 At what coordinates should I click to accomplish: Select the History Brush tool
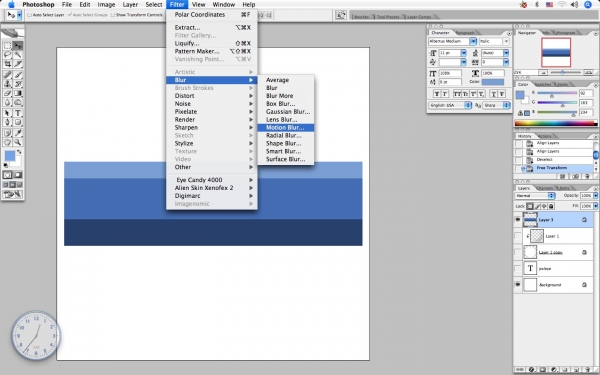18,84
